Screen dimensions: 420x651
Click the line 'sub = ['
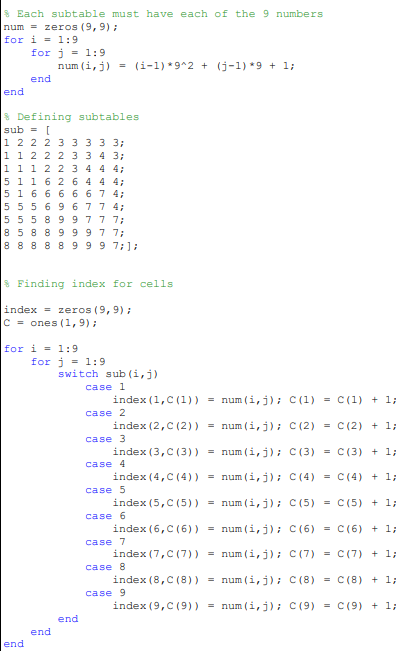pyautogui.click(x=27, y=130)
